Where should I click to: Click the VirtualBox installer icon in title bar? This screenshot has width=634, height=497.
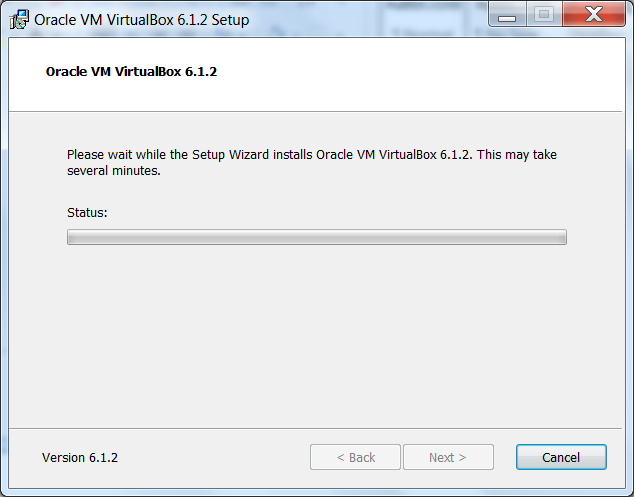click(19, 19)
